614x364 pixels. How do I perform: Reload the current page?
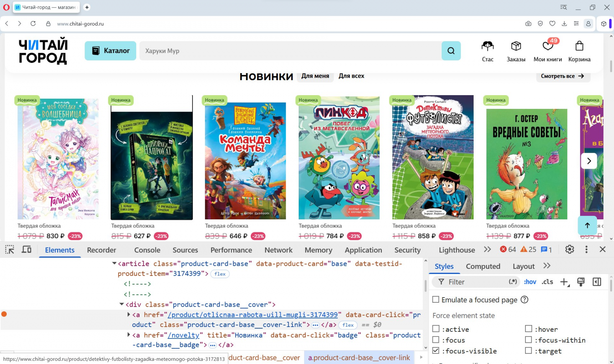click(x=33, y=24)
